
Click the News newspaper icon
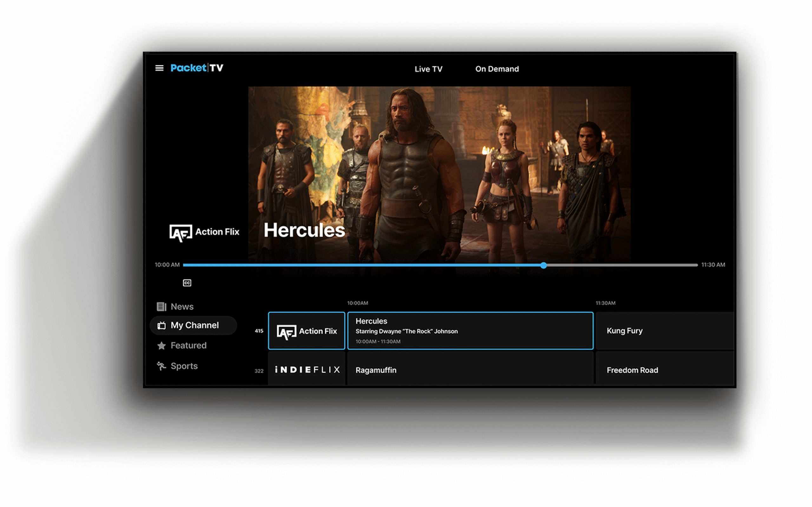[161, 306]
